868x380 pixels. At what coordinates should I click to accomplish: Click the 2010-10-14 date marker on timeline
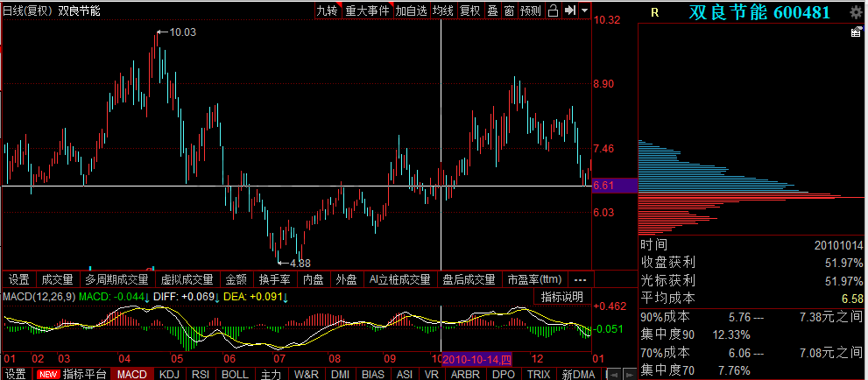(x=477, y=359)
